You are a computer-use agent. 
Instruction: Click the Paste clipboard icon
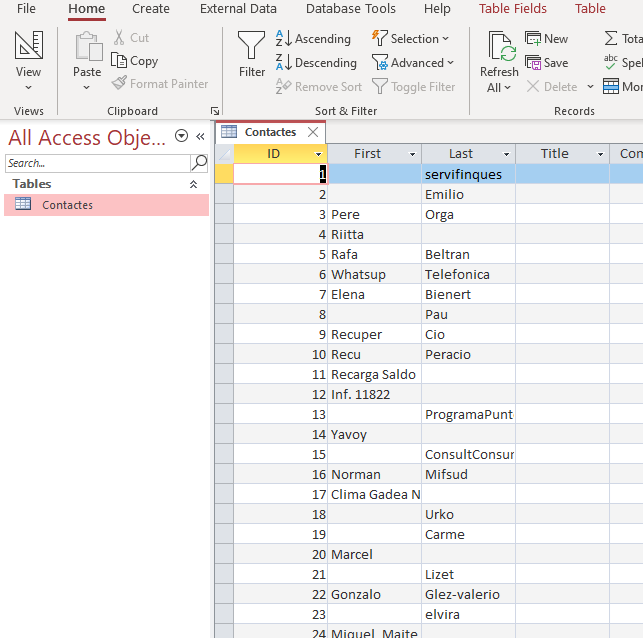(87, 46)
